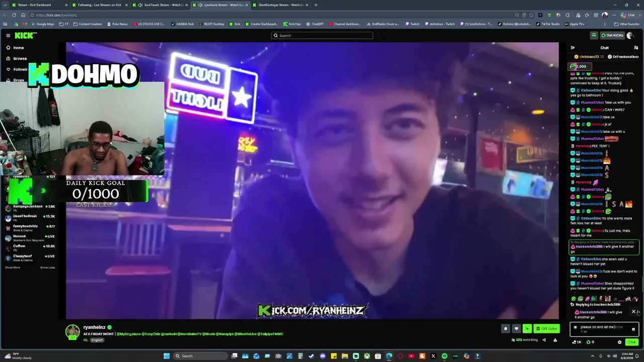
Task: Open the Creator Dashboard bookmark
Action: [261, 24]
